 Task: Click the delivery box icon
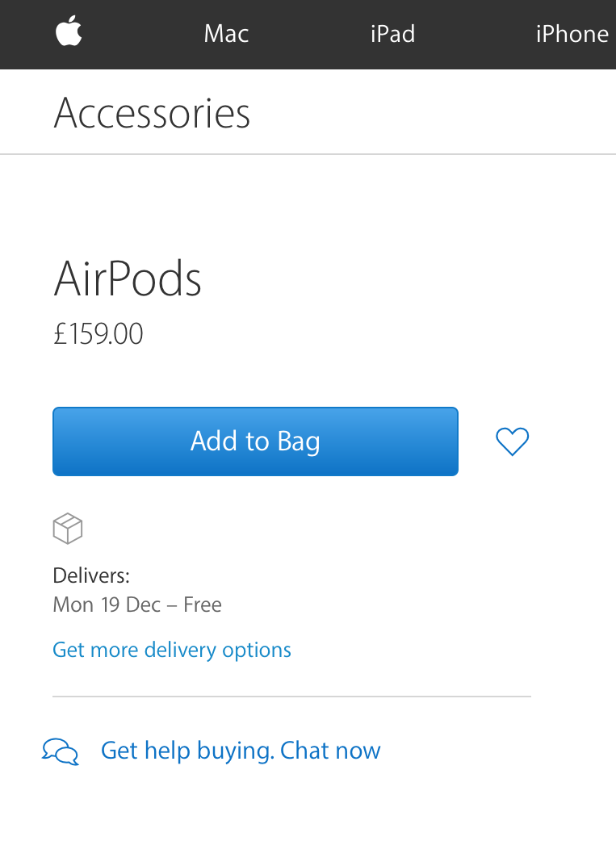(68, 529)
